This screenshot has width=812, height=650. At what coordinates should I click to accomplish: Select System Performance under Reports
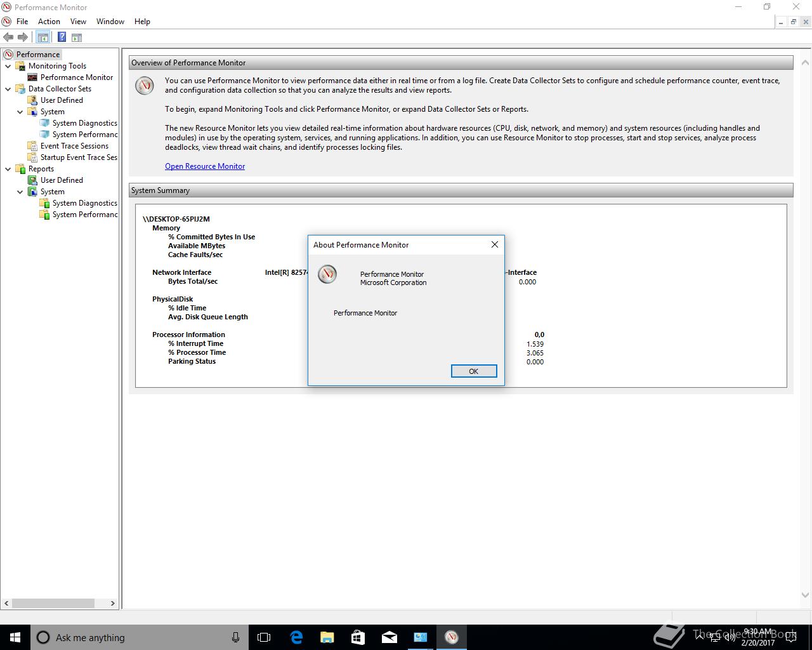(x=85, y=215)
